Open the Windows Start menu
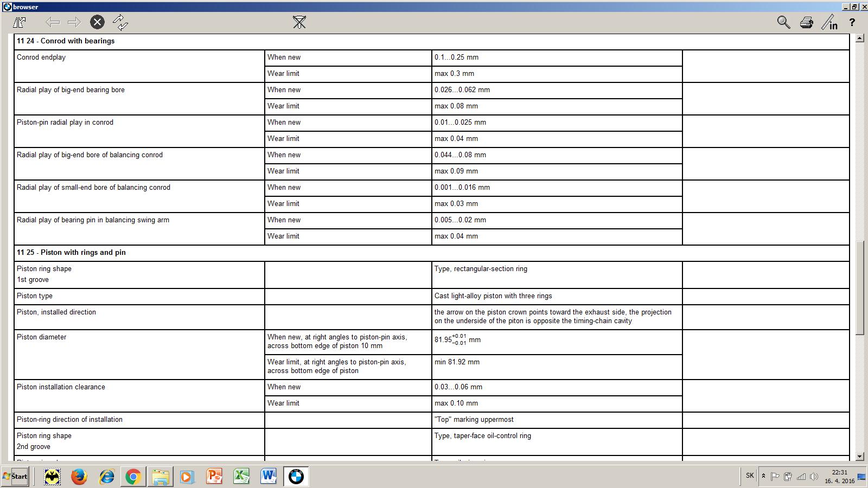 (15, 477)
